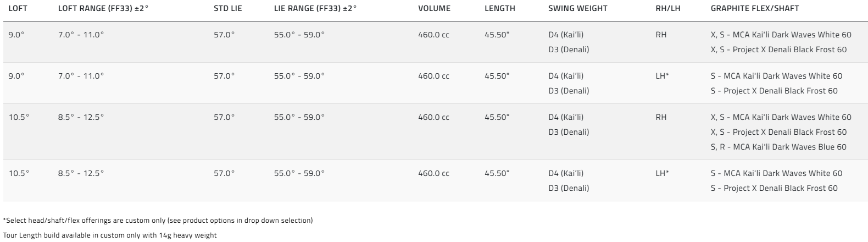The height and width of the screenshot is (242, 868).
Task: Click 45.50" length in the second row
Action: [497, 76]
